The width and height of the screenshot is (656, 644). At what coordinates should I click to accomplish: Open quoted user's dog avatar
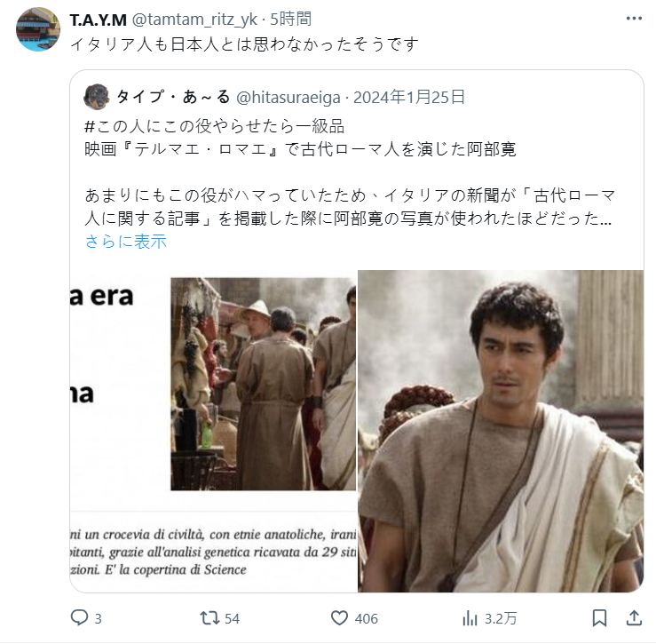(x=97, y=97)
